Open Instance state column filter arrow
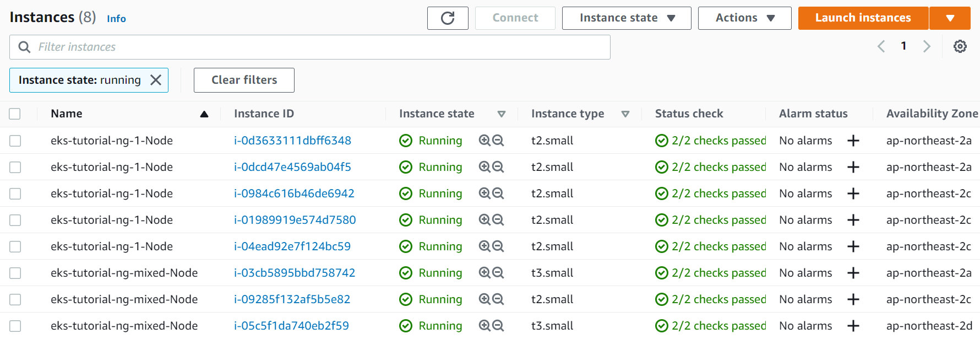 502,114
